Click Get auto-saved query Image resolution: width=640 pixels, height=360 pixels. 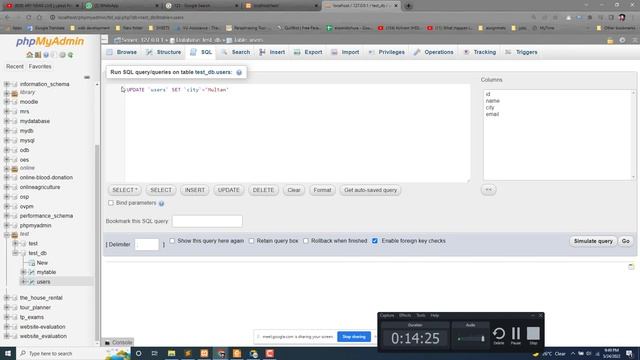click(370, 190)
